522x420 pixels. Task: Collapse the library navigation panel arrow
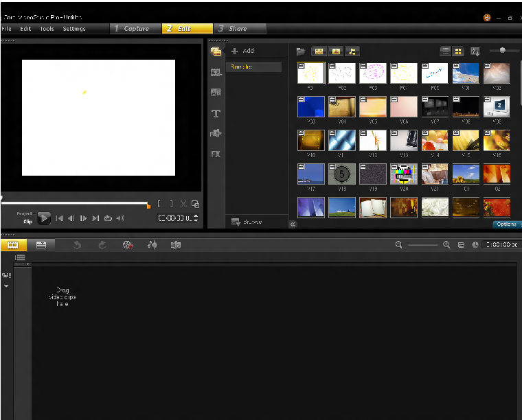pos(293,224)
